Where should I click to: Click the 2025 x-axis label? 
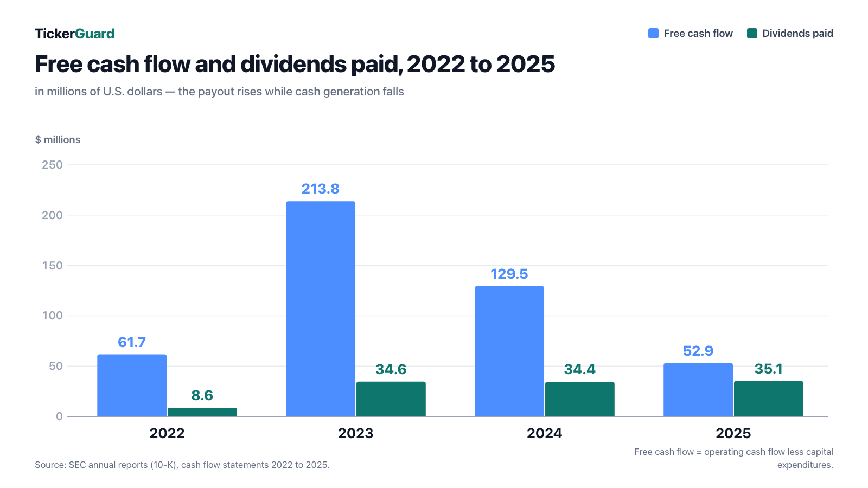[x=733, y=433]
